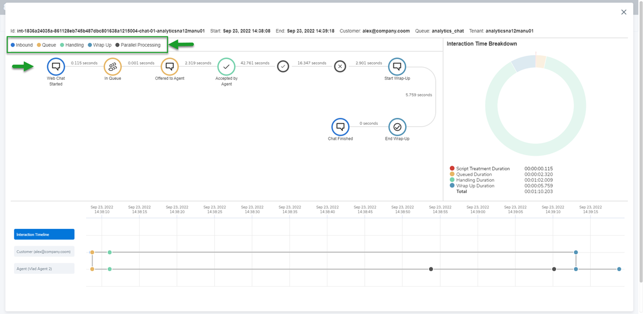
Task: Click the 0 seconds connector label
Action: click(x=369, y=123)
